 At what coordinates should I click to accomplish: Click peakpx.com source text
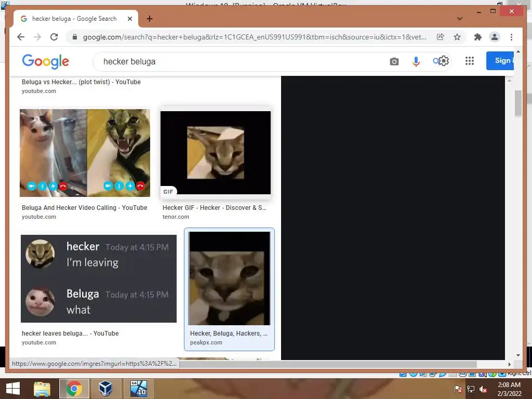[x=206, y=343]
